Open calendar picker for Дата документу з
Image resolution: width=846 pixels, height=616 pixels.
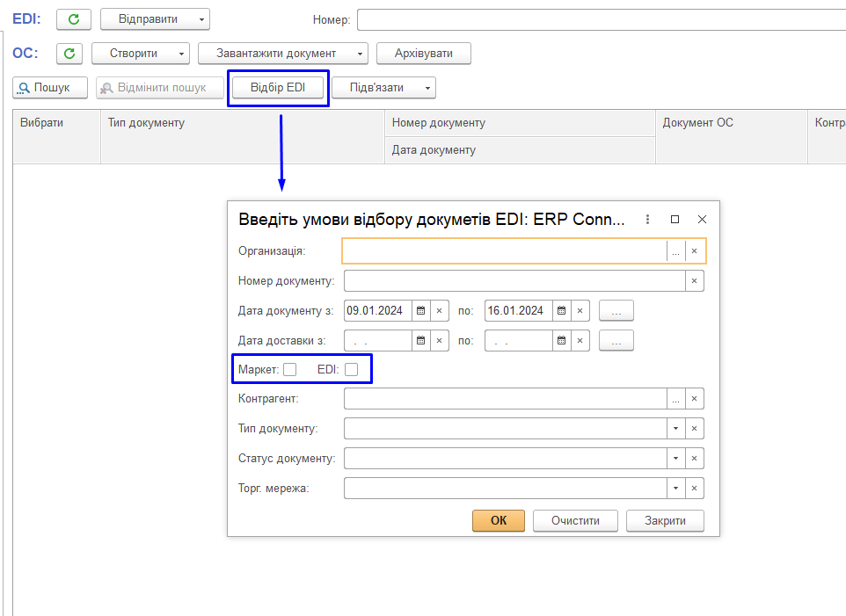420,311
